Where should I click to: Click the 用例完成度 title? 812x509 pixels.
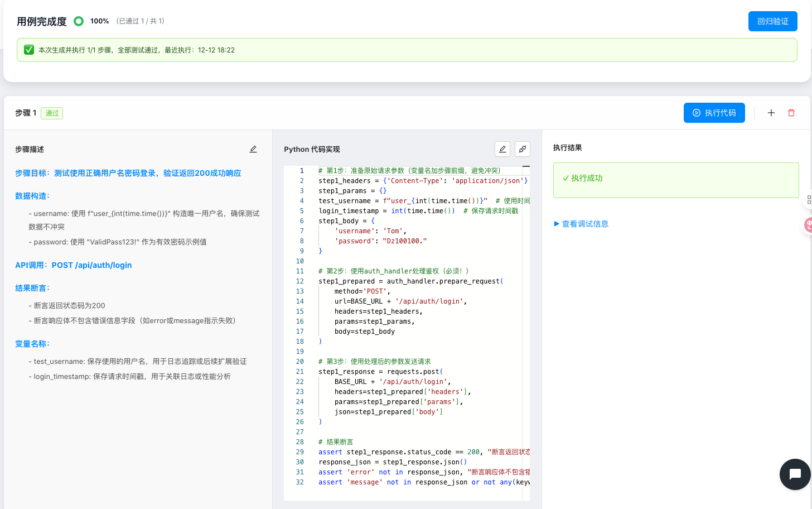pyautogui.click(x=42, y=21)
